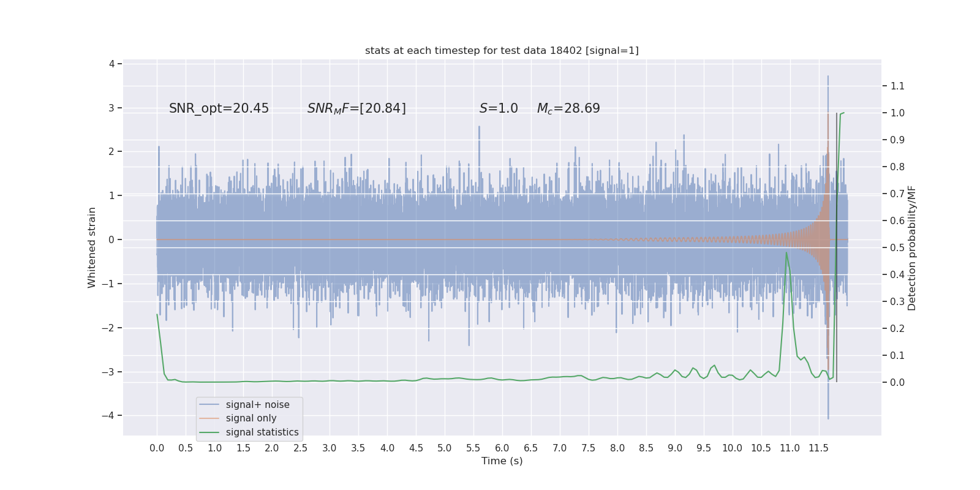Click the 'signal only' legend label
Viewport: 980px width, 490px height.
click(251, 418)
